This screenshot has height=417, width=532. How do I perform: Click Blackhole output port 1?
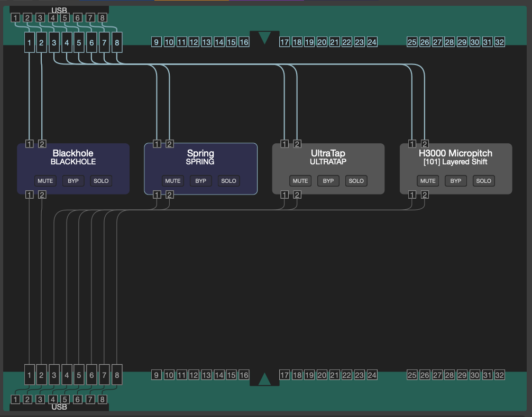coord(30,194)
